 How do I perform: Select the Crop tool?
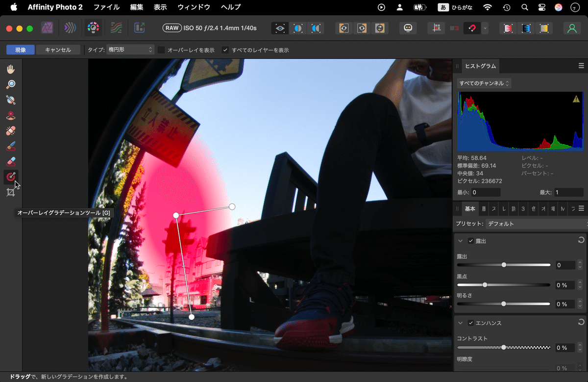pos(11,192)
